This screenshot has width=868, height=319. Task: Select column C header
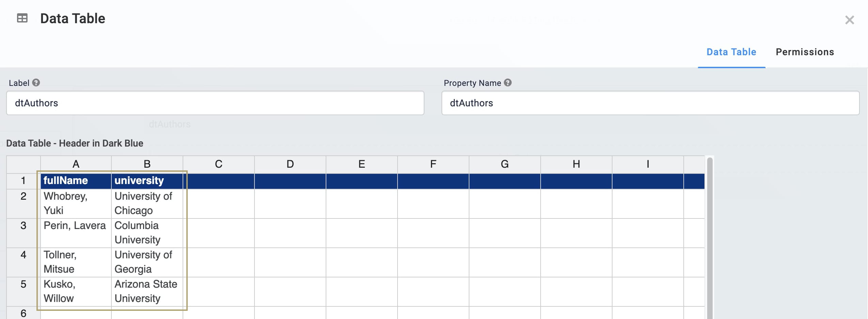[x=219, y=165]
